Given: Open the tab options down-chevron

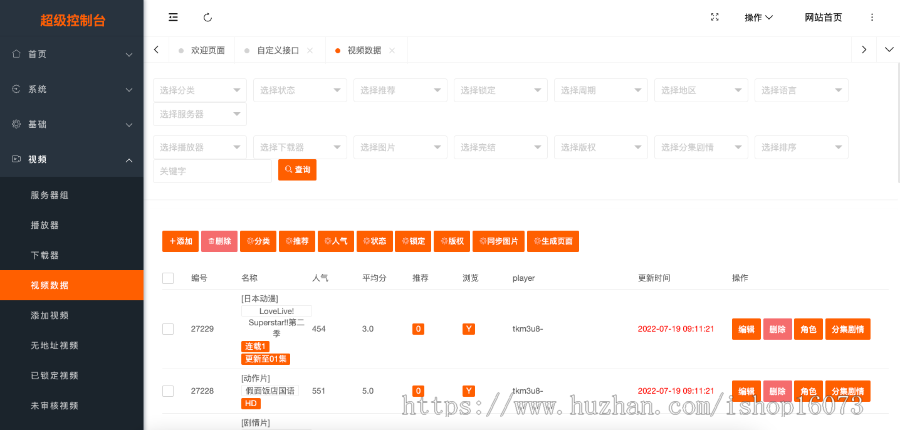Looking at the screenshot, I should [889, 50].
